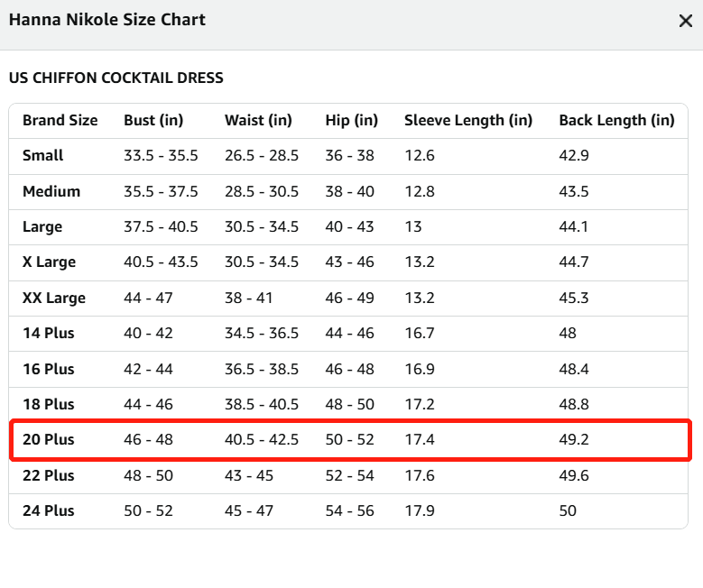Click the 'Brand Size' column header

tap(60, 120)
